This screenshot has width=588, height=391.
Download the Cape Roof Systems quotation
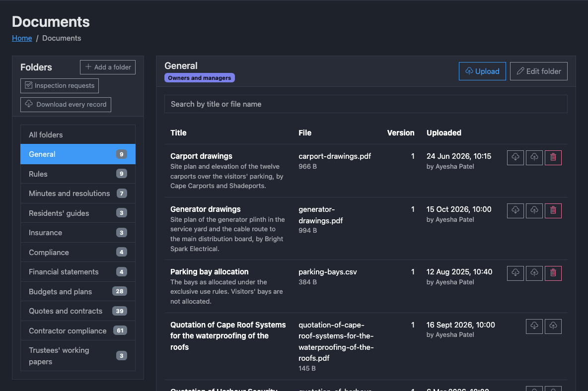534,326
